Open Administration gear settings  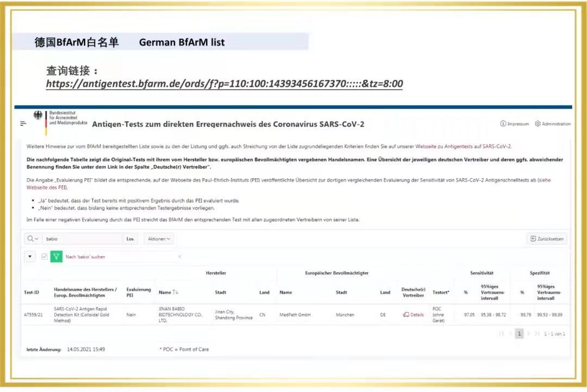pyautogui.click(x=552, y=124)
